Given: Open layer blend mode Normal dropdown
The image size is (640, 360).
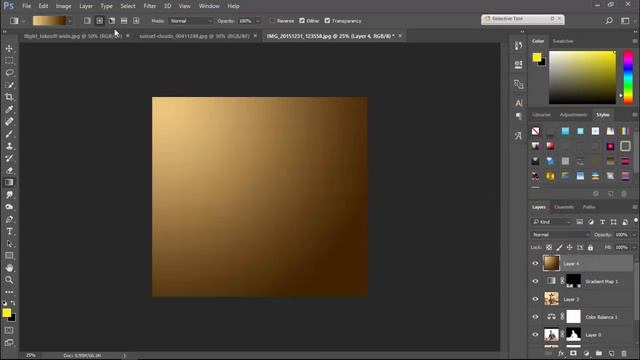Looking at the screenshot, I should pyautogui.click(x=561, y=235).
